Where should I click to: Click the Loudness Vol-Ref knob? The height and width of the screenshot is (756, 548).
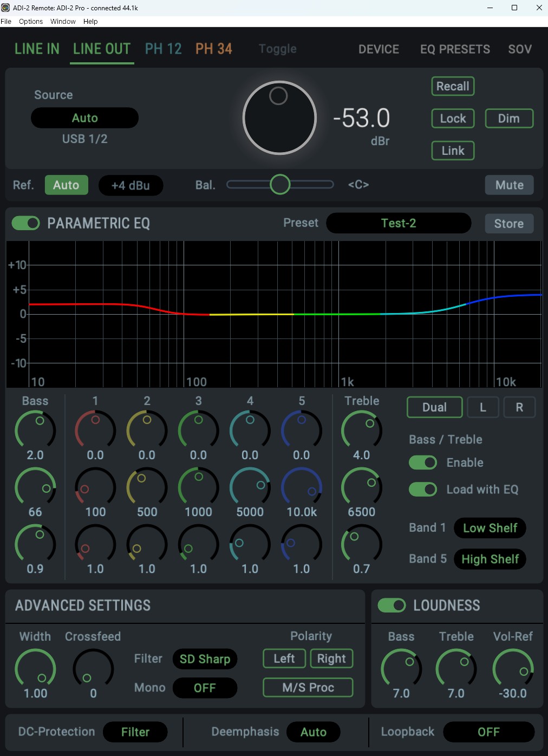pyautogui.click(x=513, y=669)
